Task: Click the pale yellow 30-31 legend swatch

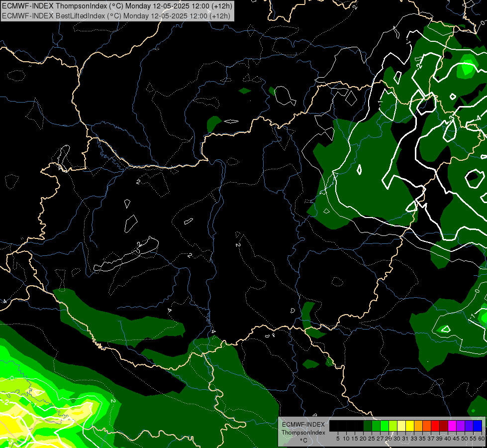Action: (401, 426)
